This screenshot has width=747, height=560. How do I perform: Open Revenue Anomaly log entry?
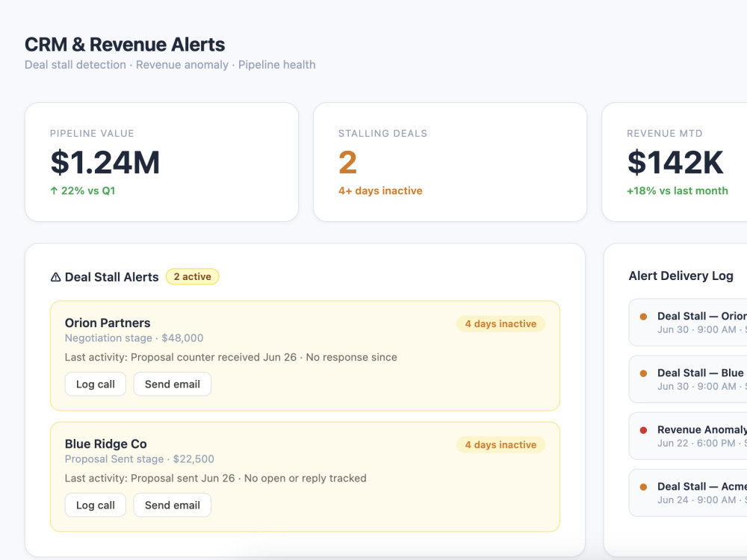tap(688, 436)
